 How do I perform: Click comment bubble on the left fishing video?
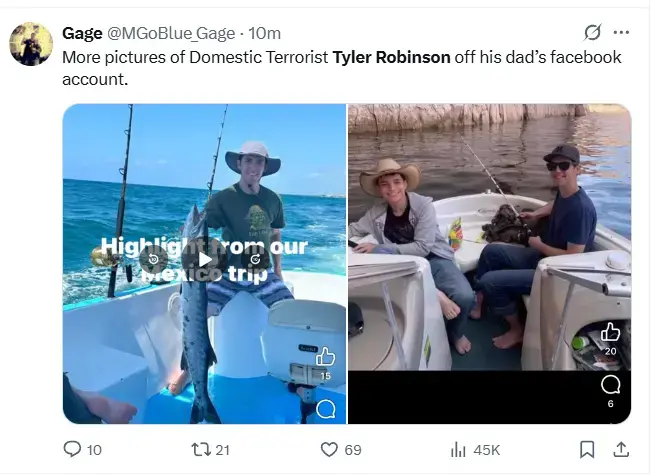[325, 408]
